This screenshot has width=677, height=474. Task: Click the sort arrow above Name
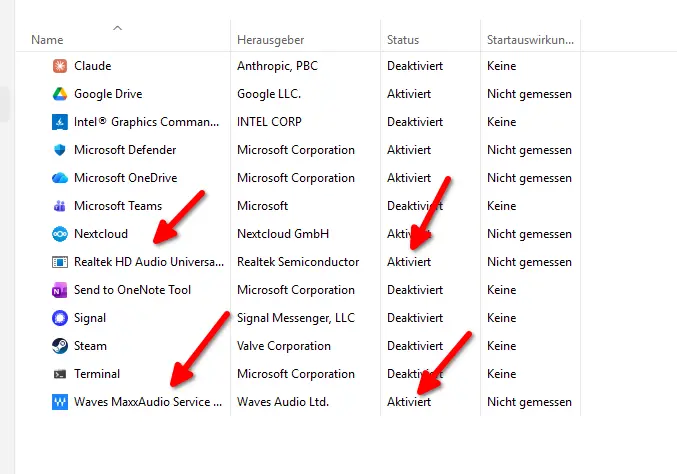[118, 27]
